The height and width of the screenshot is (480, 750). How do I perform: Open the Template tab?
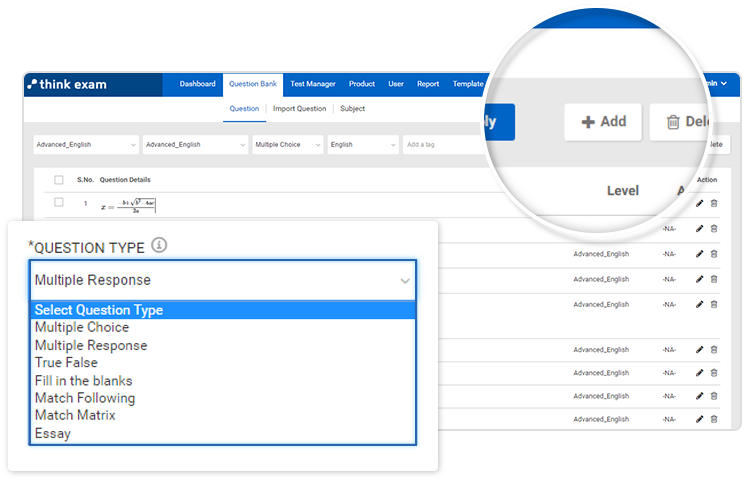click(468, 84)
